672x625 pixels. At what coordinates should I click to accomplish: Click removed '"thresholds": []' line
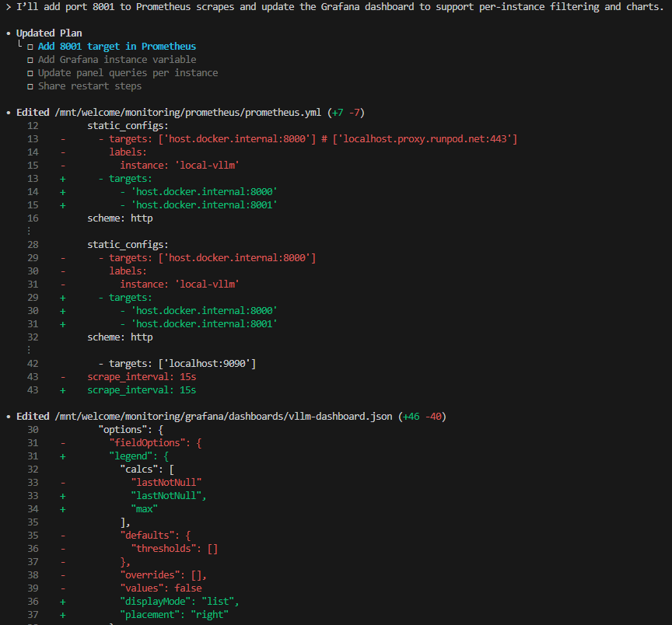(x=174, y=548)
